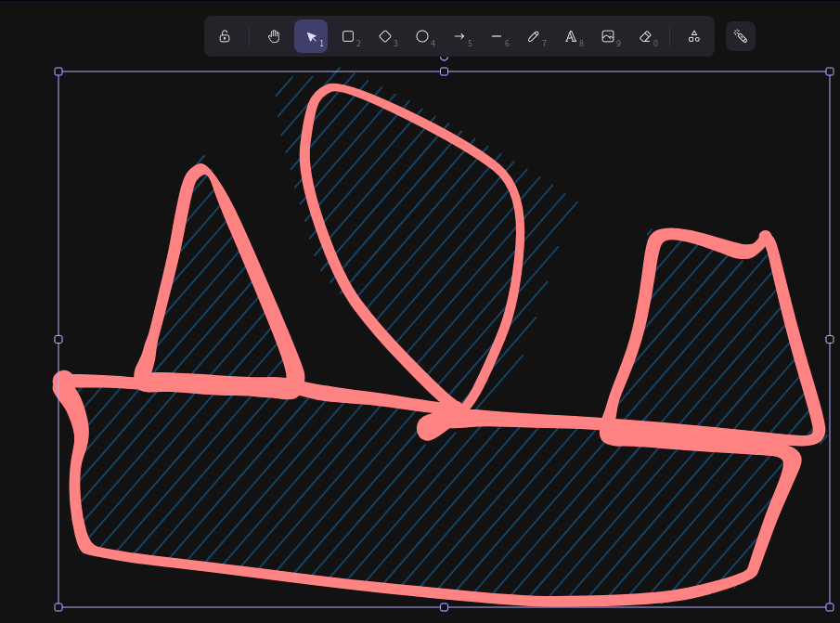
Task: Click the middle-right selection resize handle
Action: coord(830,339)
